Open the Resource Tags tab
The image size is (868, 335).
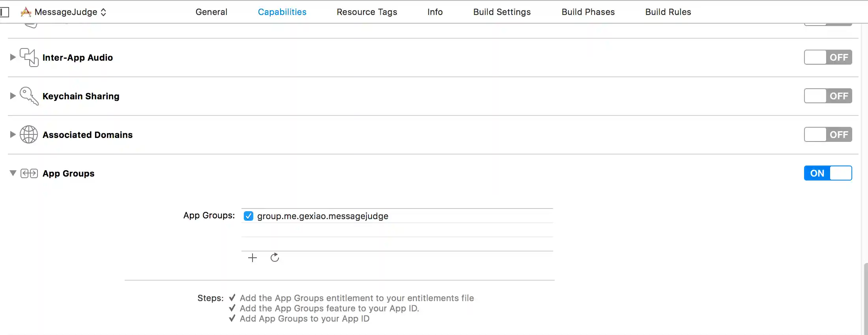(x=367, y=12)
